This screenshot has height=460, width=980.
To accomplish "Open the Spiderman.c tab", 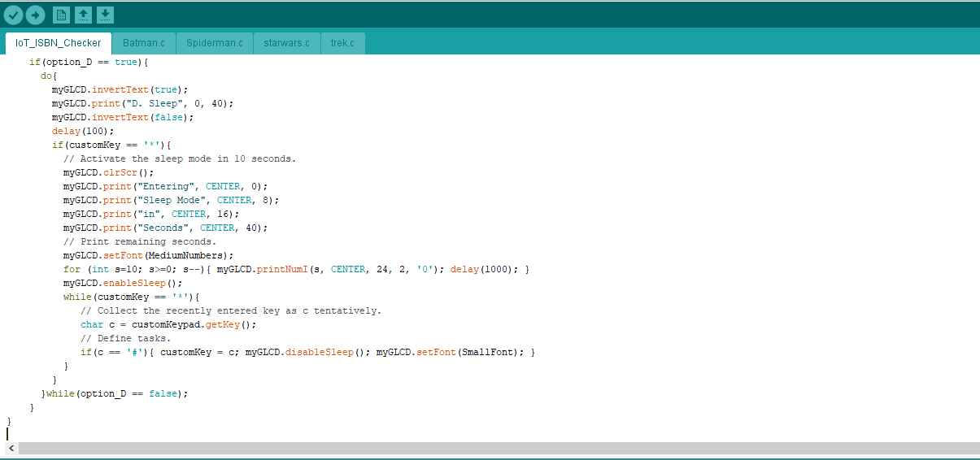I will [x=215, y=43].
